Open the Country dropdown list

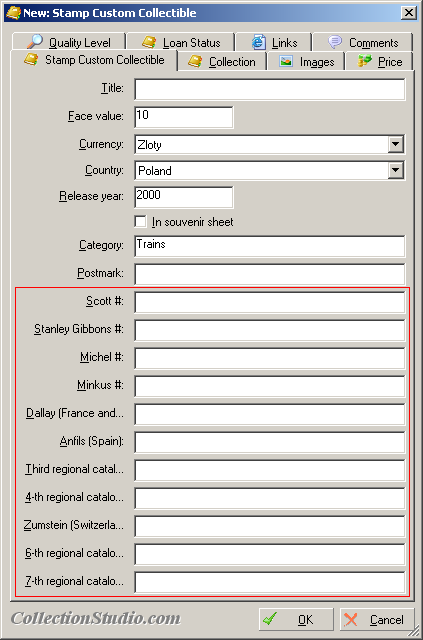(396, 170)
